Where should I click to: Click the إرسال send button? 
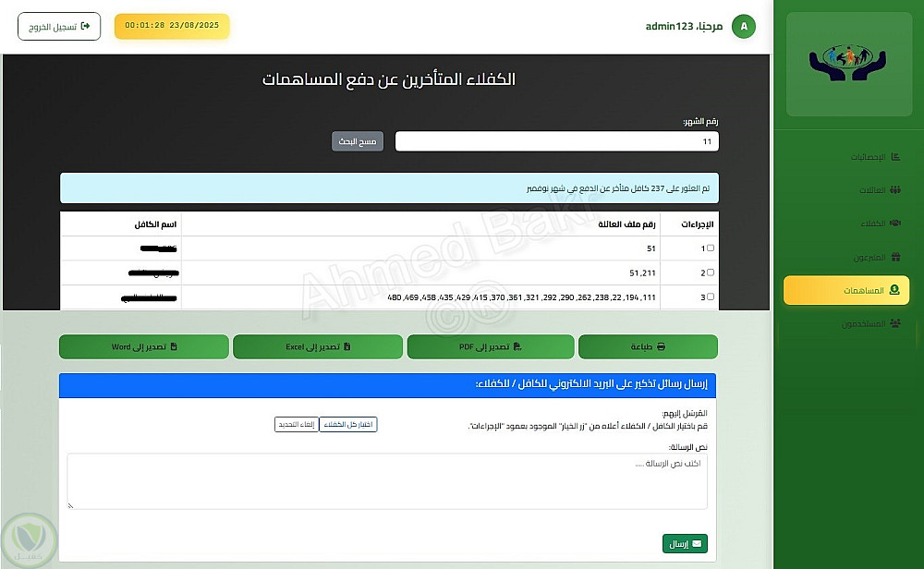tap(685, 544)
